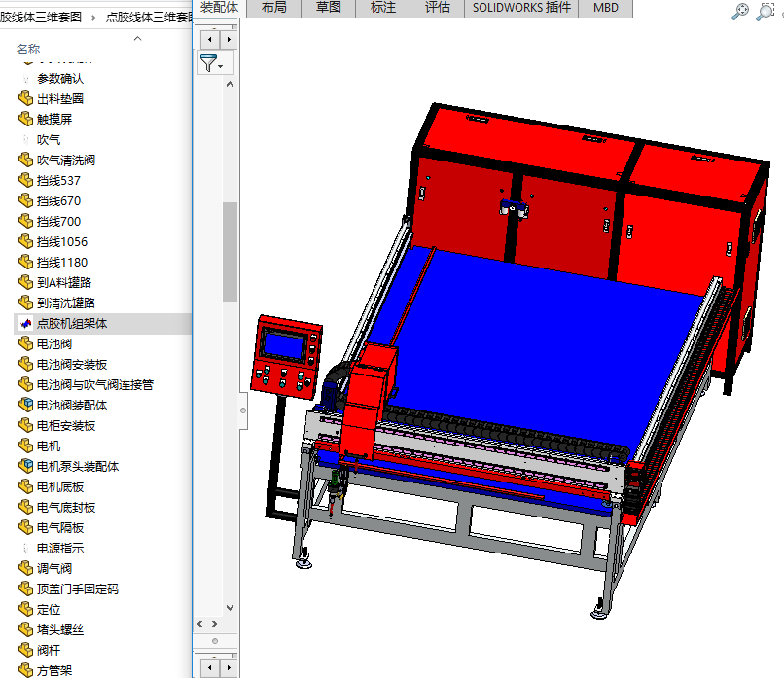
Task: Click the feature tree scroll up arrow
Action: tap(230, 84)
